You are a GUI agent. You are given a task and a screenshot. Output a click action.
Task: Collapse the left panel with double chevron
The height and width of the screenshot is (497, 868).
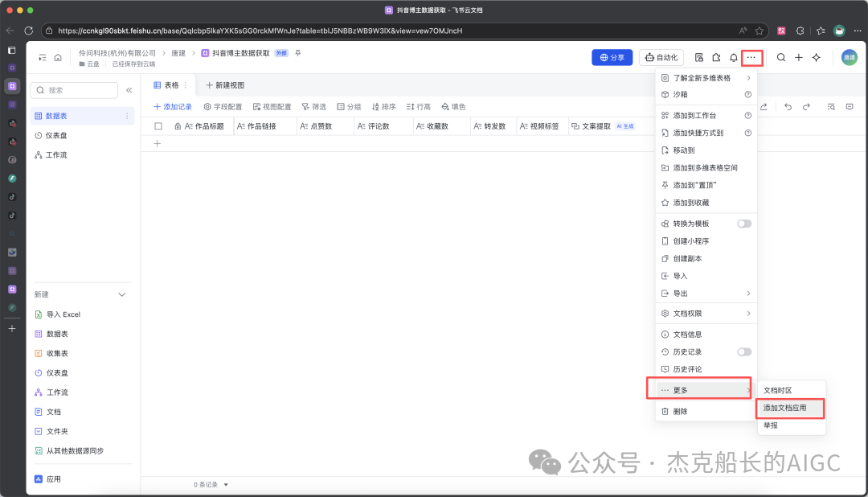coord(129,90)
